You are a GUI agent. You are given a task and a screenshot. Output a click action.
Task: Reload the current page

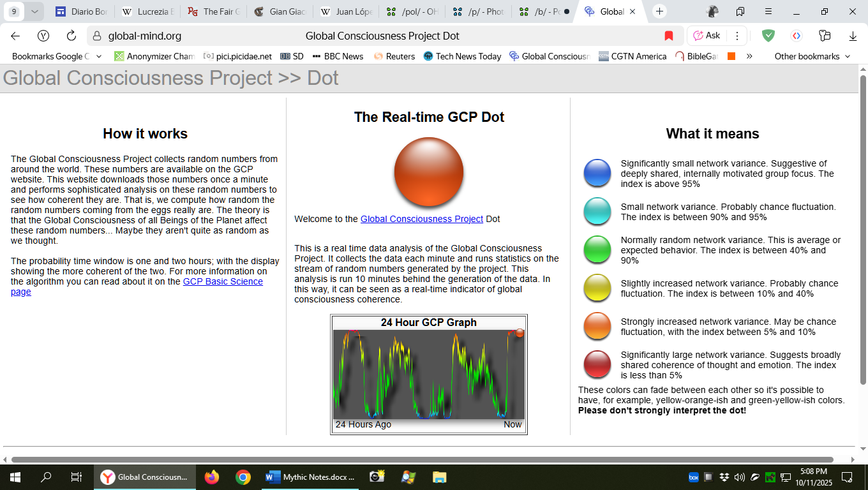[x=71, y=36]
